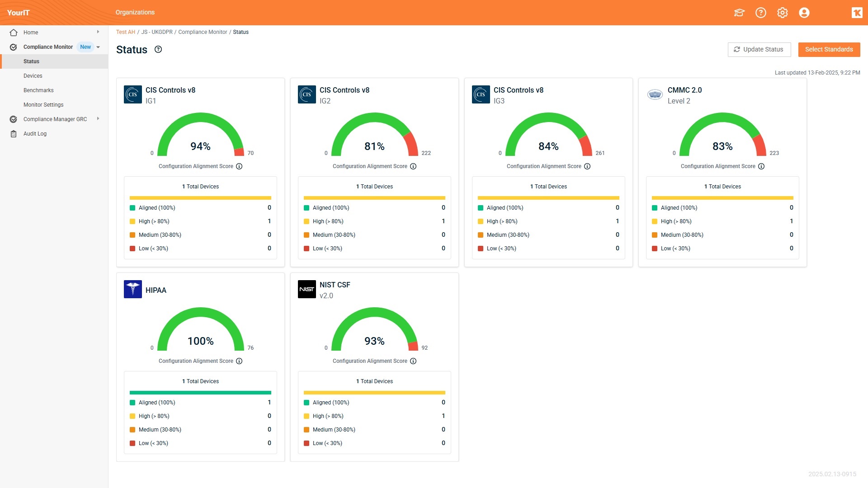Open the info icon beside CMMC Configuration Alignment Score
The height and width of the screenshot is (488, 868).
761,166
